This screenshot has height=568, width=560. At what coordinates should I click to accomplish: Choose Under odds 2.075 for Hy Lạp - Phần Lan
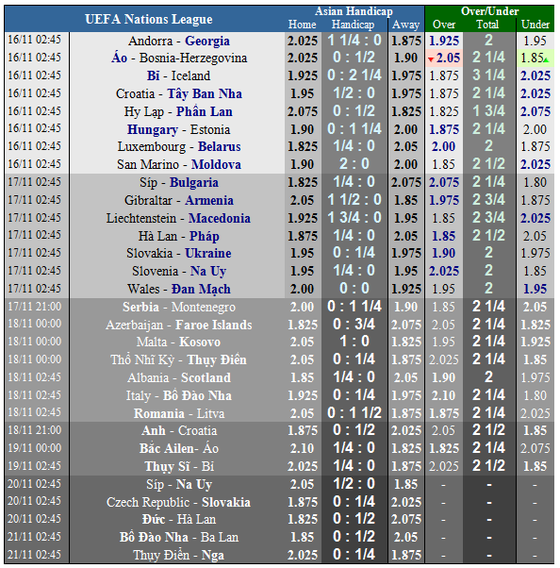point(535,111)
